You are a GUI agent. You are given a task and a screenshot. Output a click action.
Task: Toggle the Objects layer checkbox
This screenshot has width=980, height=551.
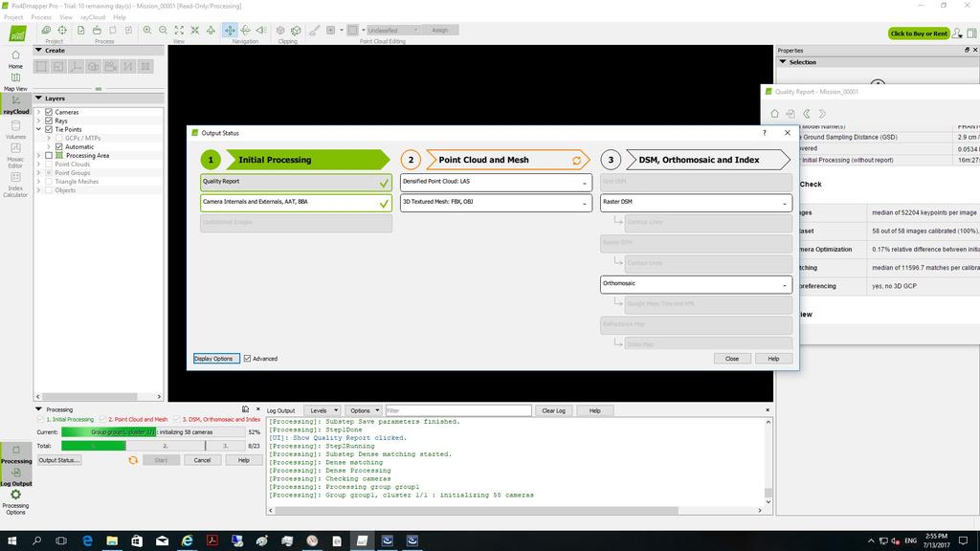tap(49, 190)
